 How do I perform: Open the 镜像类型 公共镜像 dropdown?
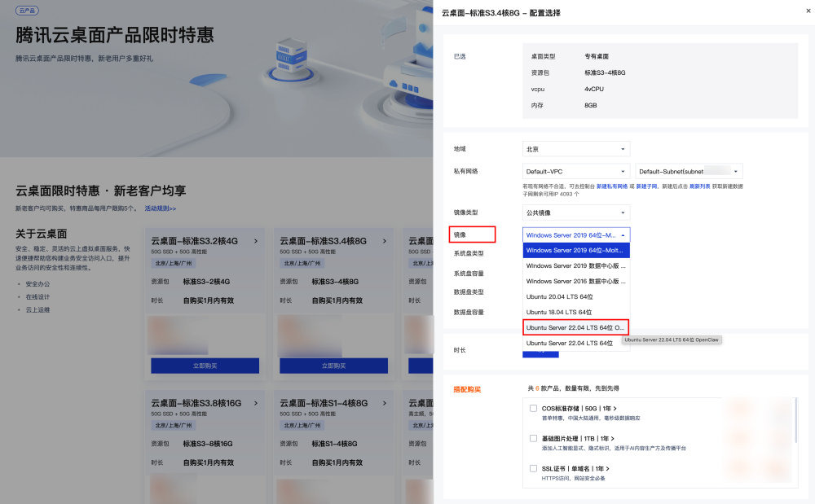point(576,212)
